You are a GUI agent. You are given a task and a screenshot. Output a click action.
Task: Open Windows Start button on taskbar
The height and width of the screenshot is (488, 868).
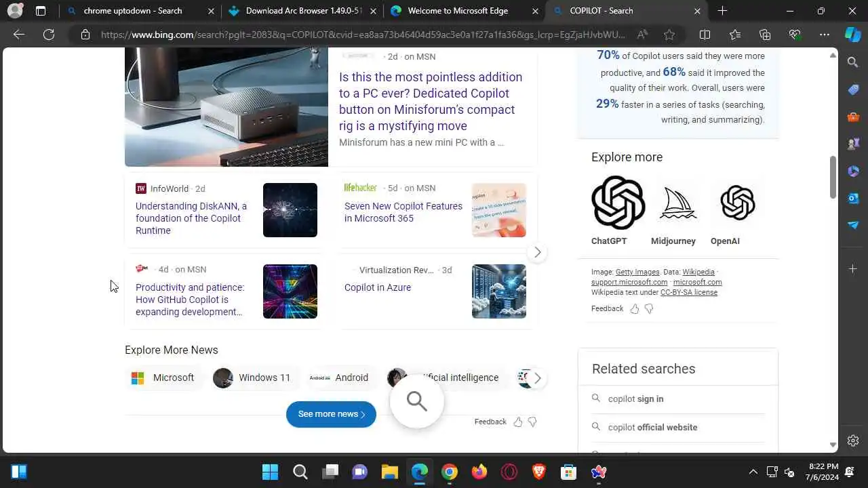tap(270, 472)
